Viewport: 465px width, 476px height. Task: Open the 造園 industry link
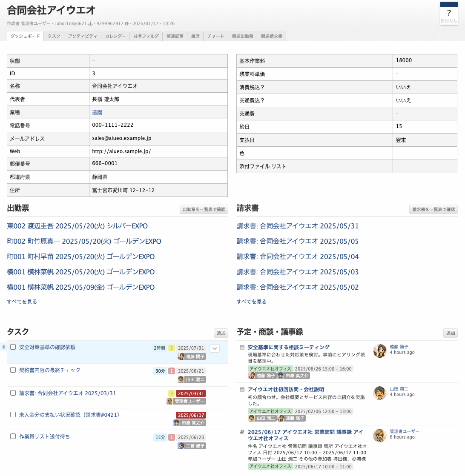coord(97,113)
